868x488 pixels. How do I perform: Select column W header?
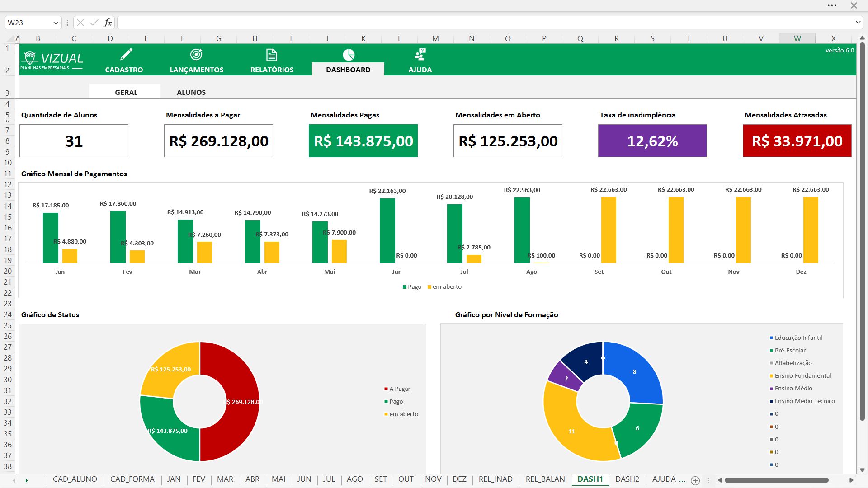797,38
